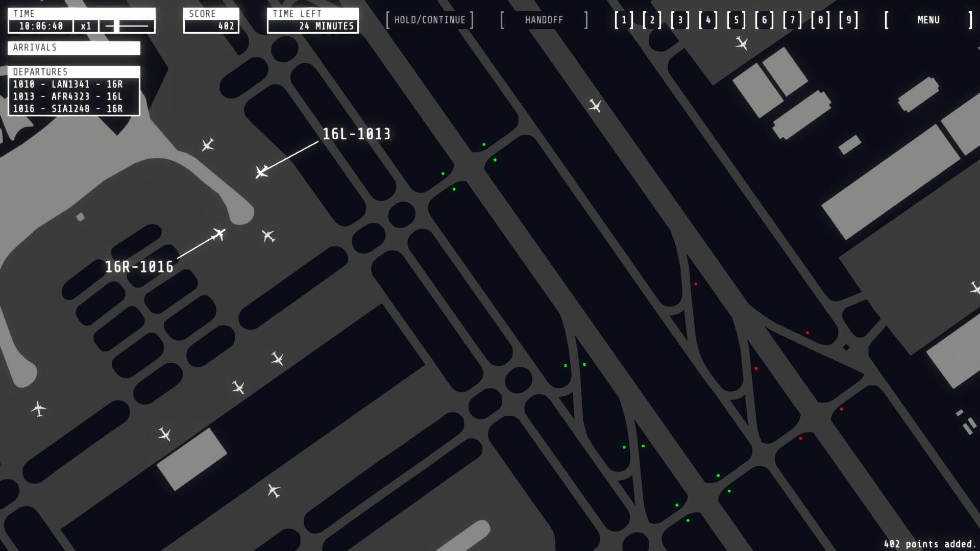980x551 pixels.
Task: Expand the ARRIVALS panel
Action: [x=74, y=48]
